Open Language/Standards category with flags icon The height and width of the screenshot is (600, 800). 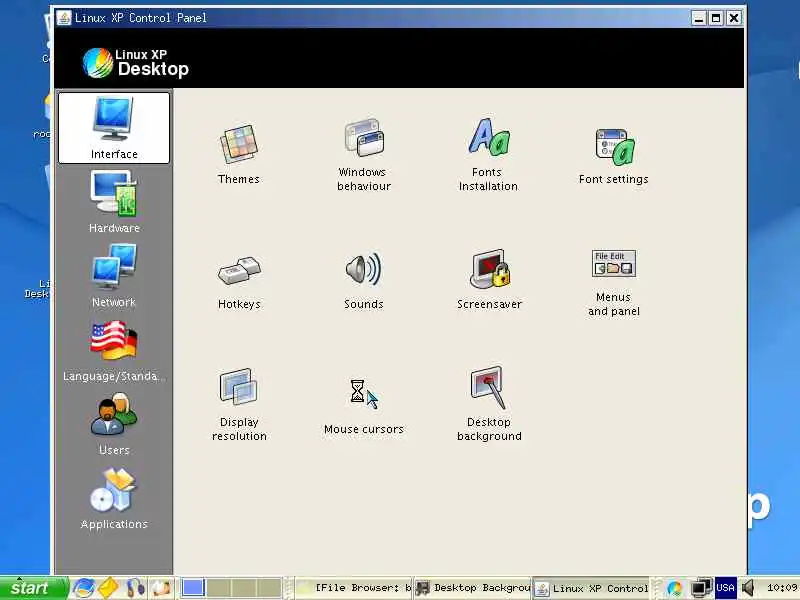click(x=114, y=351)
